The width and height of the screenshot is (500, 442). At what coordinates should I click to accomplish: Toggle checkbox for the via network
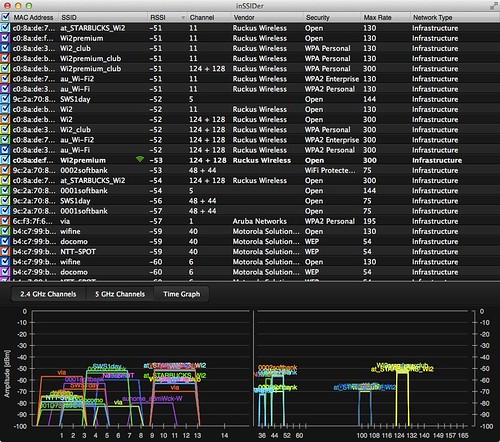pyautogui.click(x=5, y=221)
